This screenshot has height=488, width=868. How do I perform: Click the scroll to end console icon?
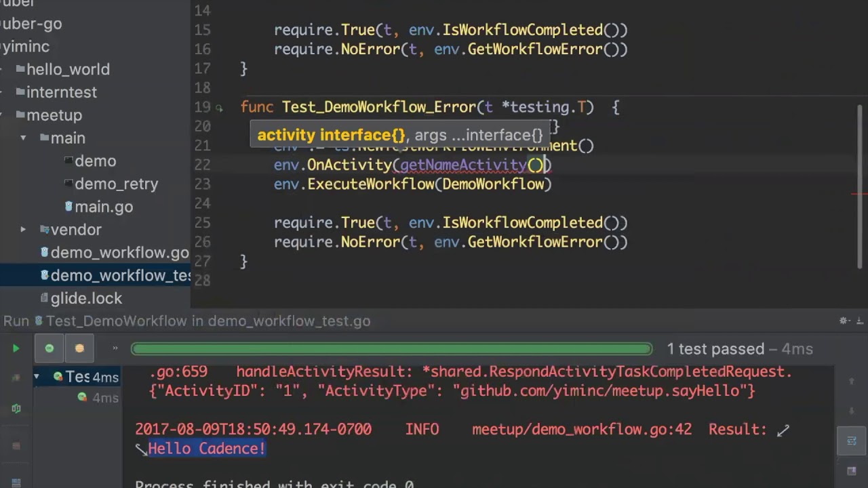(x=852, y=471)
